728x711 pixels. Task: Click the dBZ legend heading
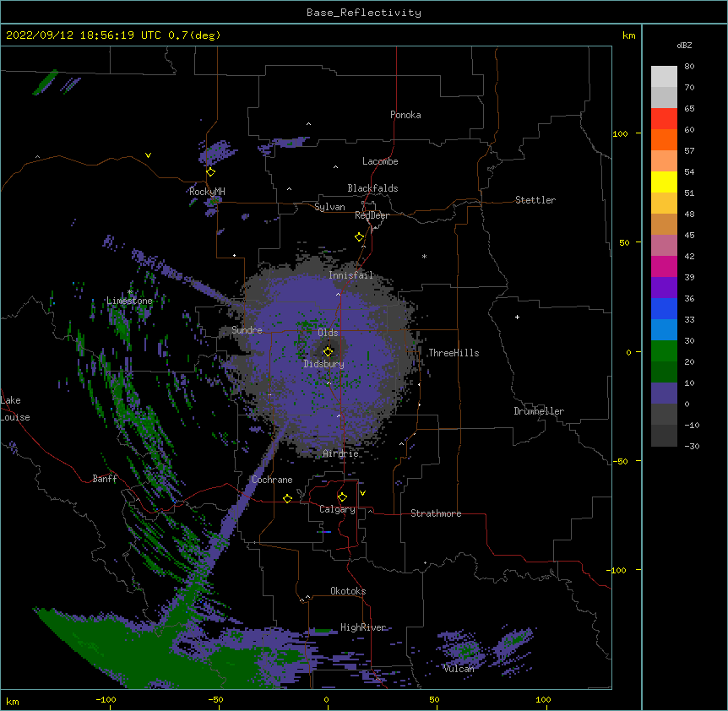(x=684, y=45)
